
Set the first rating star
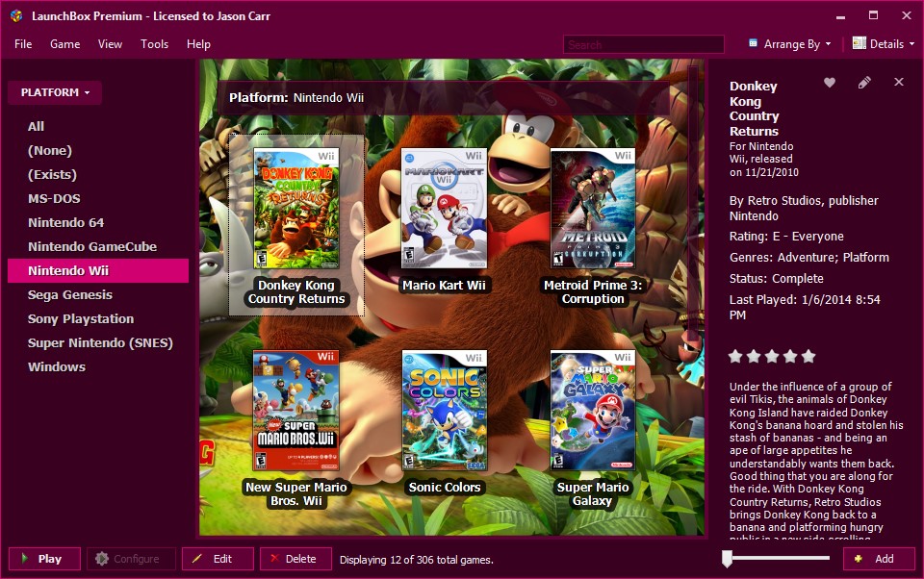pyautogui.click(x=735, y=357)
